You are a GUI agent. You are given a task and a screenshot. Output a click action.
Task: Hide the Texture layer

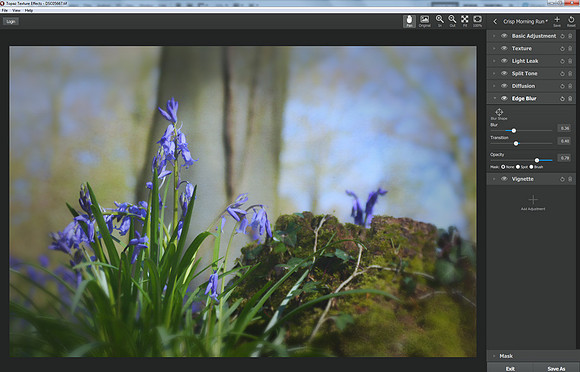[x=504, y=48]
